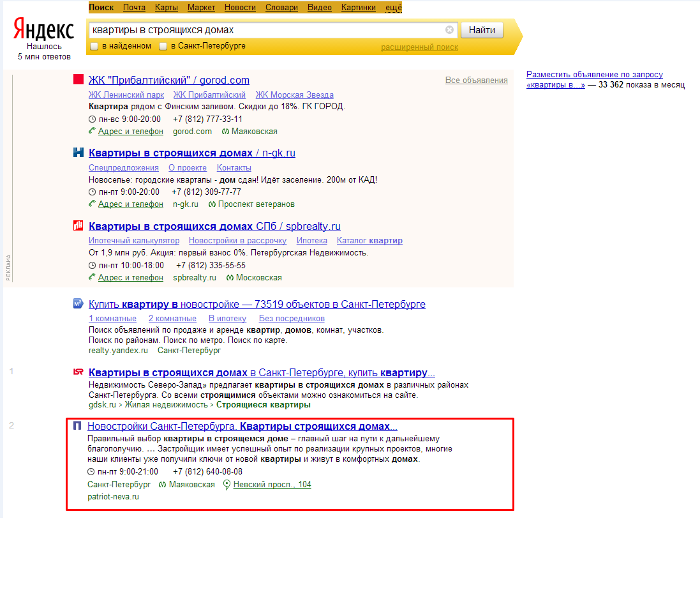Viewport: 700px width, 592px height.
Task: Switch to Видео search
Action: pos(320,8)
